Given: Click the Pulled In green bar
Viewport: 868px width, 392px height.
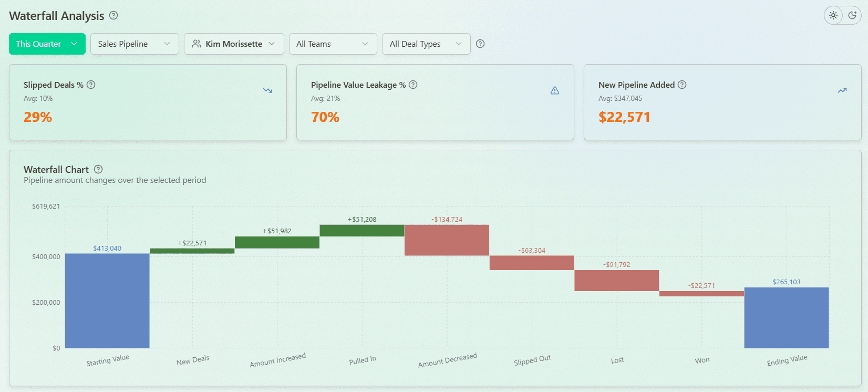Looking at the screenshot, I should [362, 231].
